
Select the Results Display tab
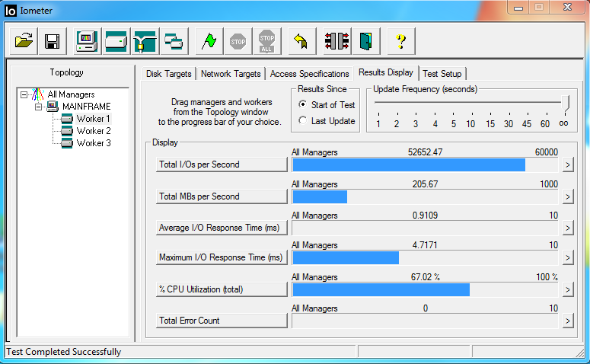[x=386, y=72]
